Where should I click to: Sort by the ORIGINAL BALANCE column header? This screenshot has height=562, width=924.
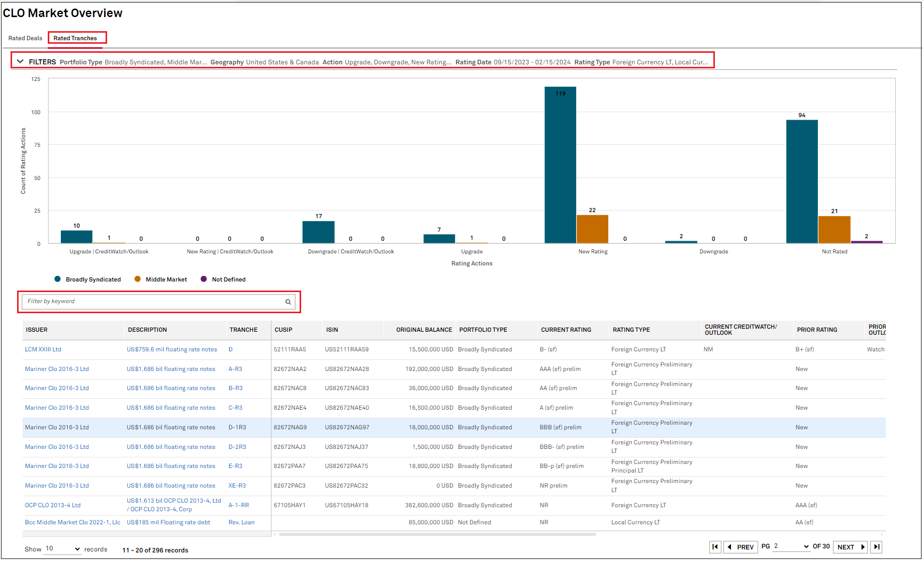point(424,330)
